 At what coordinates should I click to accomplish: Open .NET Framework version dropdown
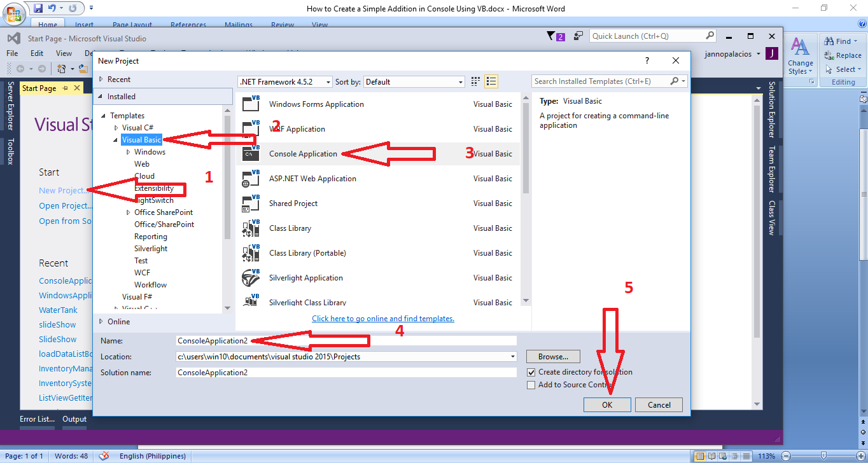(x=285, y=82)
